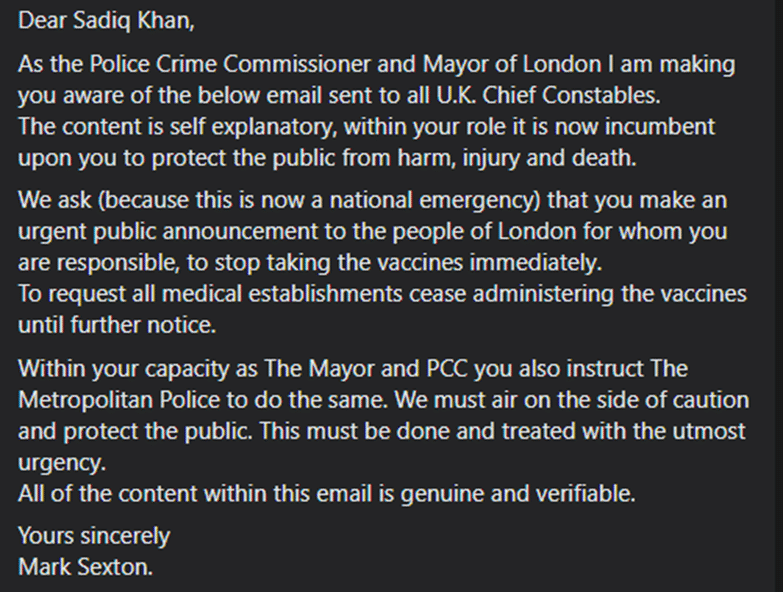Click the "Yours sincerely" sign-off
Image resolution: width=783 pixels, height=592 pixels.
(x=94, y=535)
